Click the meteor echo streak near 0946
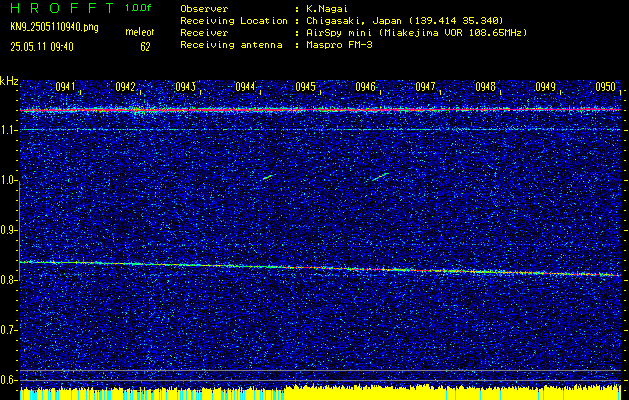 380,177
